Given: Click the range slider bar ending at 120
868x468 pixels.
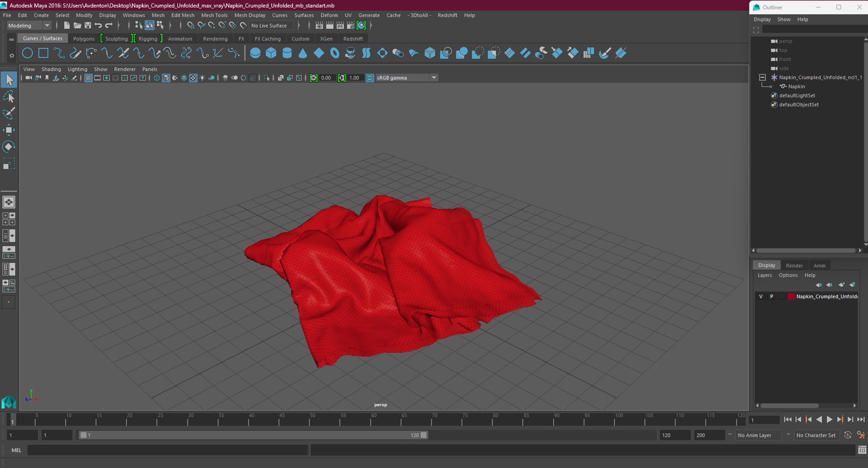Looking at the screenshot, I should pyautogui.click(x=253, y=435).
